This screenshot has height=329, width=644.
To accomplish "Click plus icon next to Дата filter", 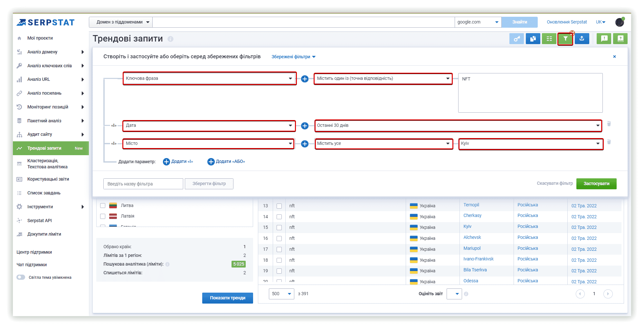I will [305, 126].
